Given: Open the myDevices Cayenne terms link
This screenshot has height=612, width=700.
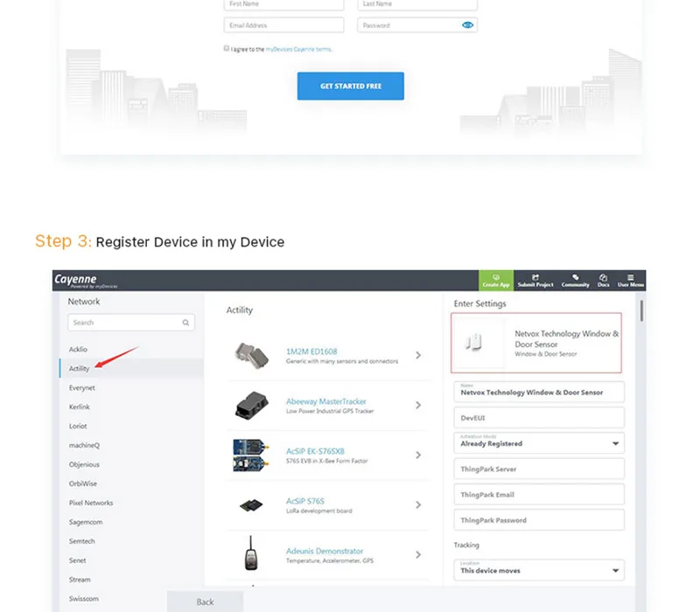Looking at the screenshot, I should (298, 49).
